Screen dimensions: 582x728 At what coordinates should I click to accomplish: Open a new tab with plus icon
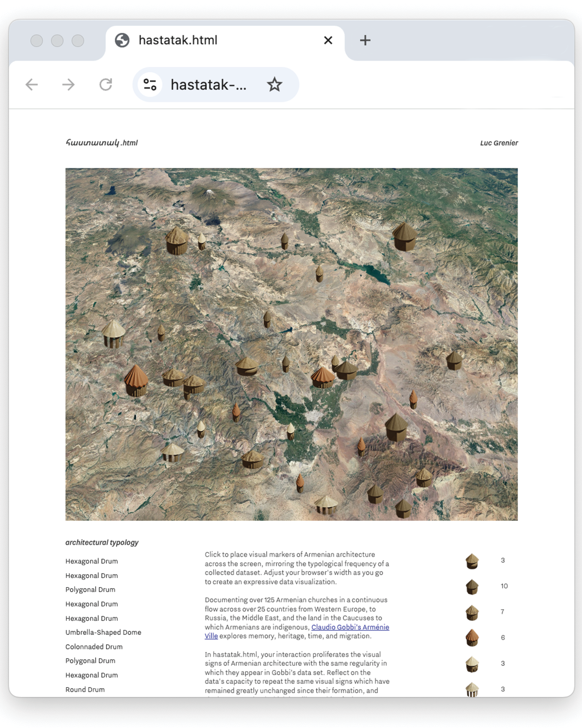365,41
